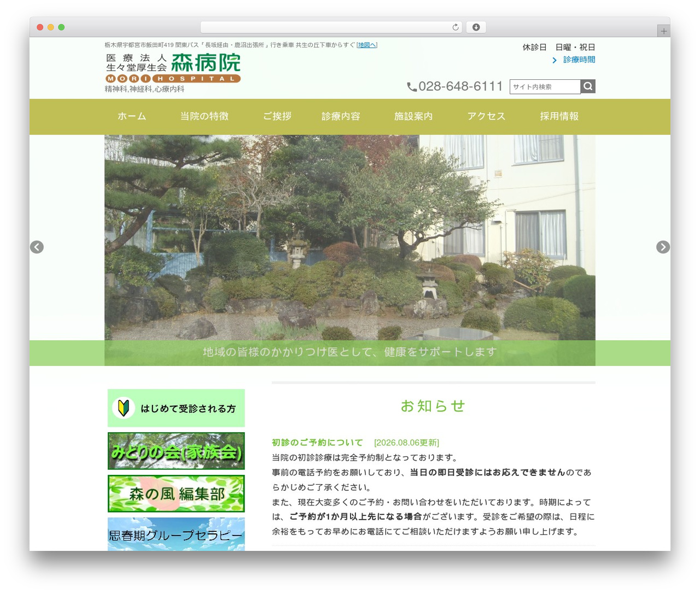The width and height of the screenshot is (700, 593).
Task: Open the ホーム menu item
Action: [132, 117]
